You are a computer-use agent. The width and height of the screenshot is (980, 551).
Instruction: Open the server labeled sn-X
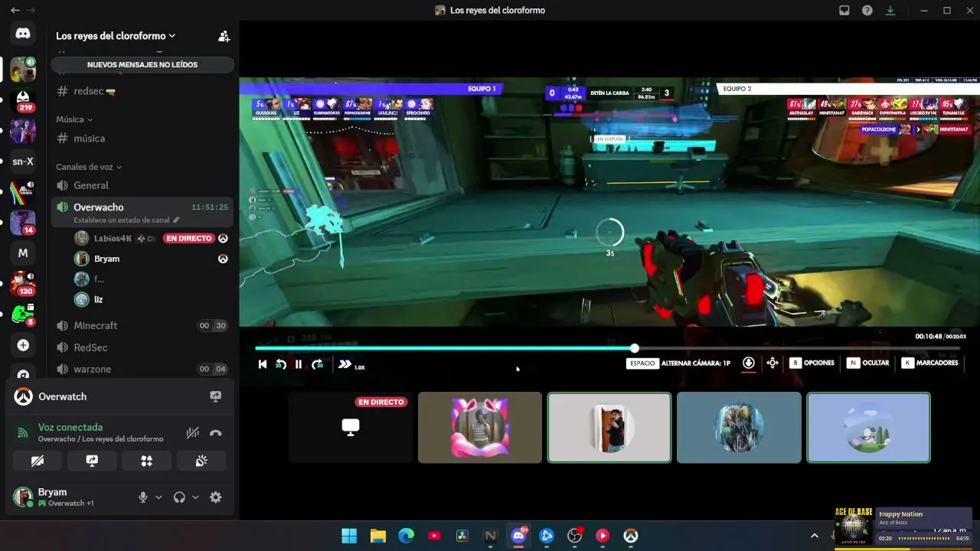(23, 161)
